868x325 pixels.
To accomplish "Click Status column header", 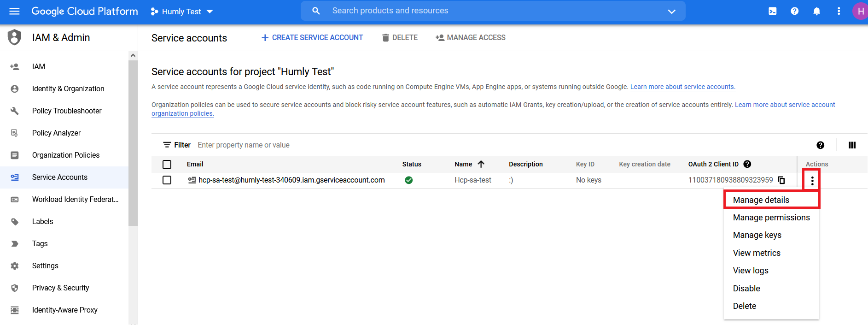I will pyautogui.click(x=412, y=164).
